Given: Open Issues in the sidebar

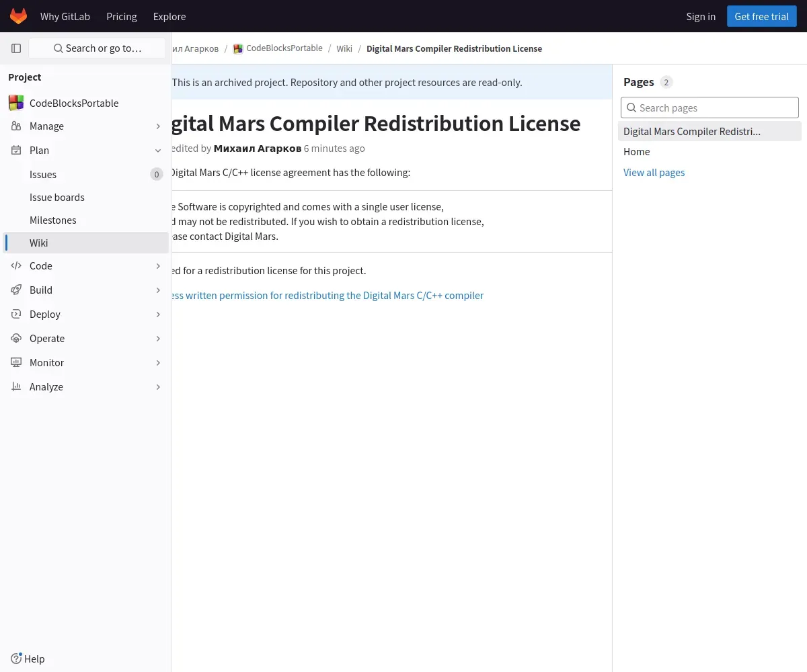Looking at the screenshot, I should click(85, 174).
